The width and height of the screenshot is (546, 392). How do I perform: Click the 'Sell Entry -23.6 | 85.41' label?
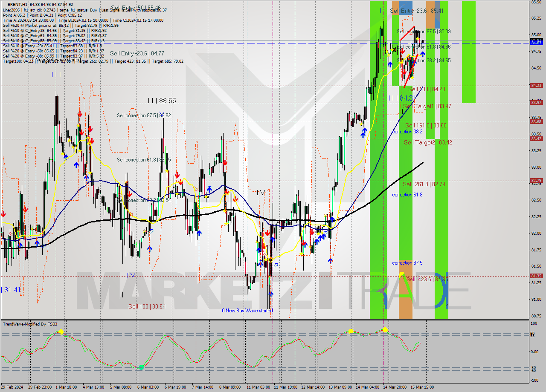(416, 11)
